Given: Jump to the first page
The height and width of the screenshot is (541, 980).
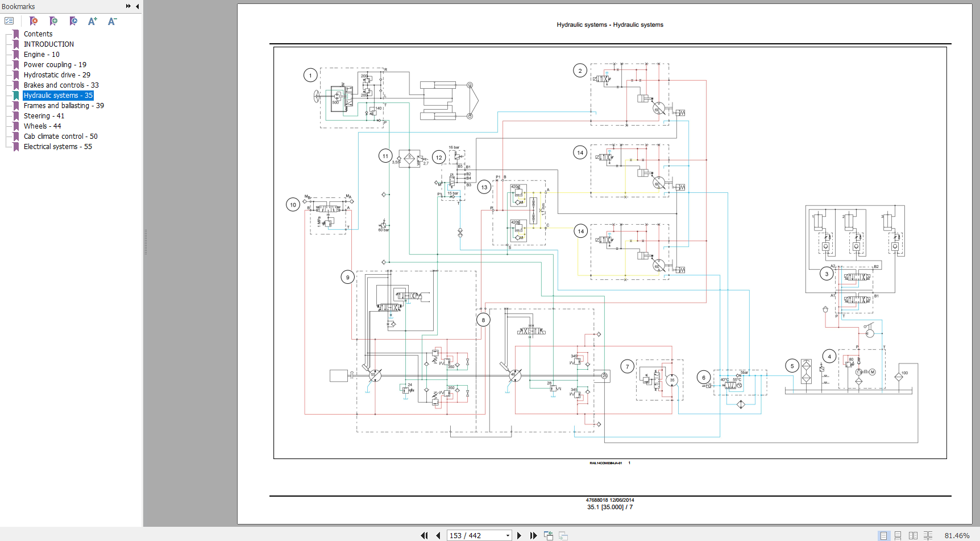Looking at the screenshot, I should click(424, 535).
